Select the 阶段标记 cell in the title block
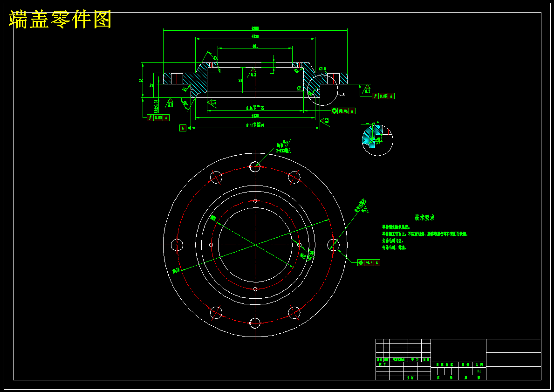554x392 pixels. (445, 364)
